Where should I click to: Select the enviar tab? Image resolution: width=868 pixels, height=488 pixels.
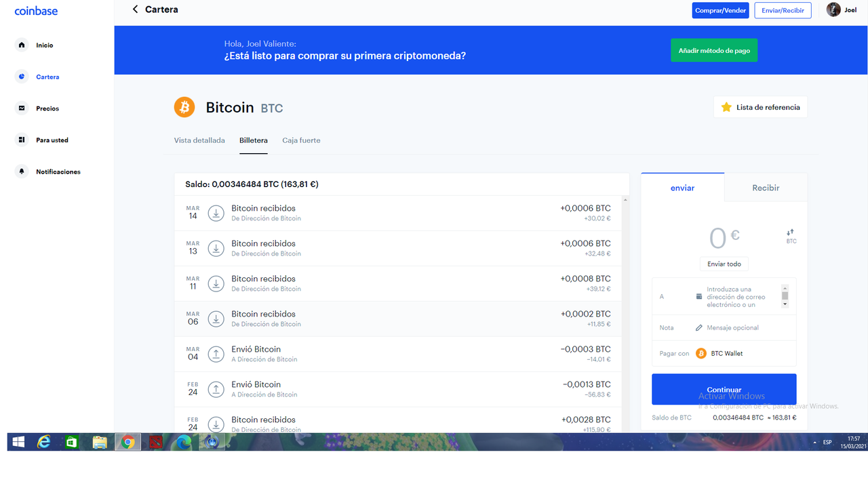click(682, 188)
